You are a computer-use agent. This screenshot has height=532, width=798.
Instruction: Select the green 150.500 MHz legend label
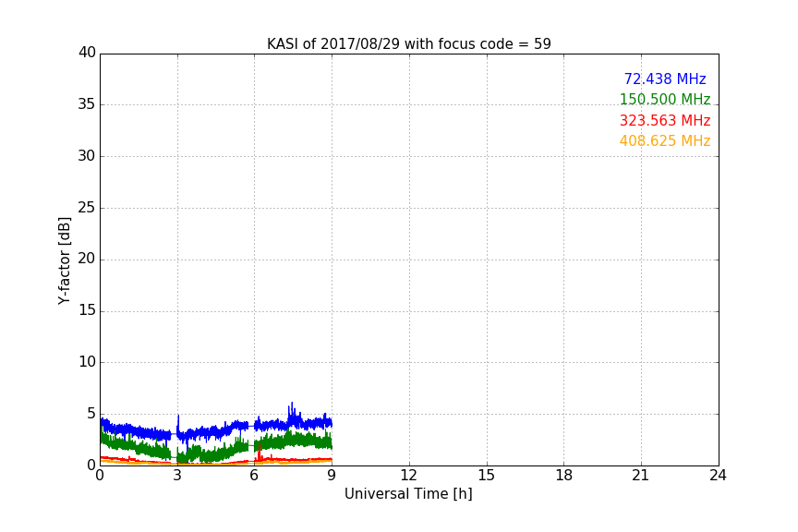665,99
